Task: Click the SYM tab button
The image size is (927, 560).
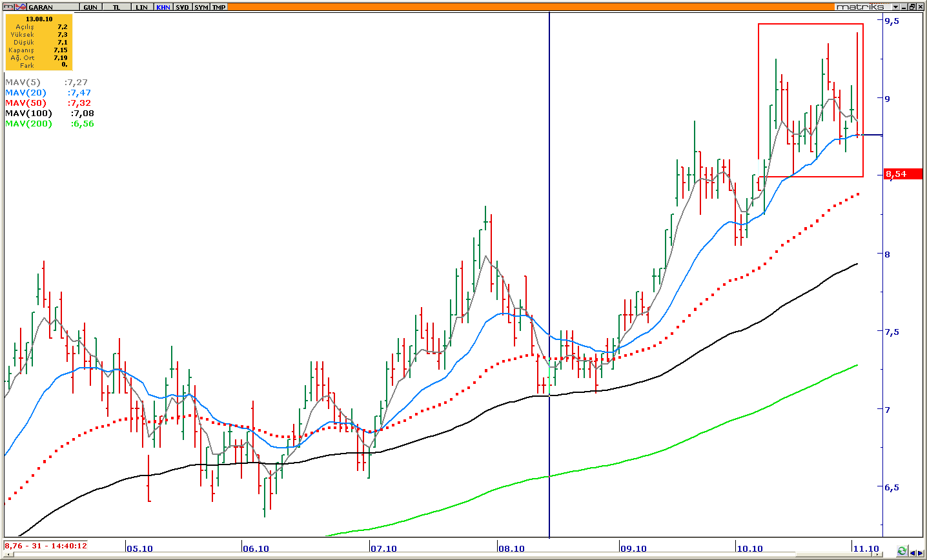Action: click(x=201, y=7)
